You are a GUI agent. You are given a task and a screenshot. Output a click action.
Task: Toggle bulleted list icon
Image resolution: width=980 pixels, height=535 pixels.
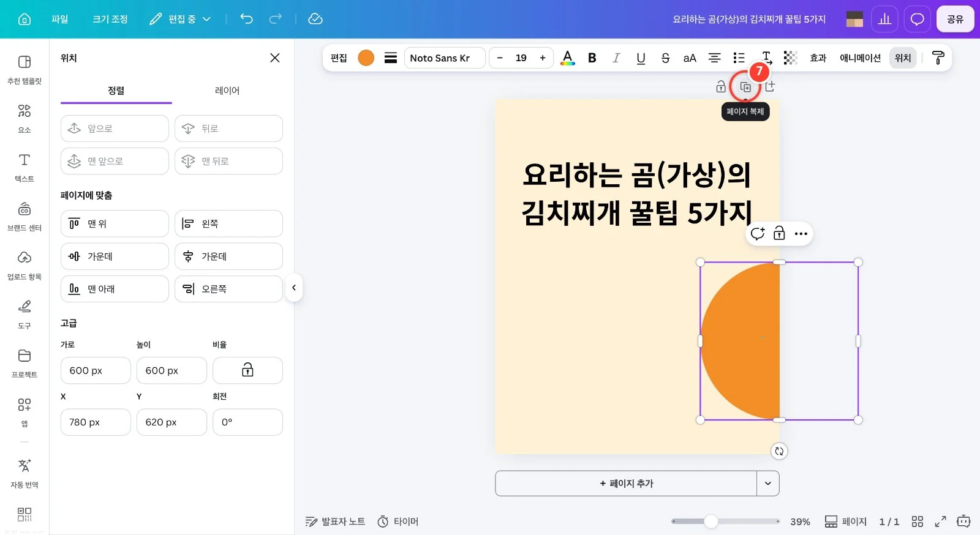click(x=739, y=58)
